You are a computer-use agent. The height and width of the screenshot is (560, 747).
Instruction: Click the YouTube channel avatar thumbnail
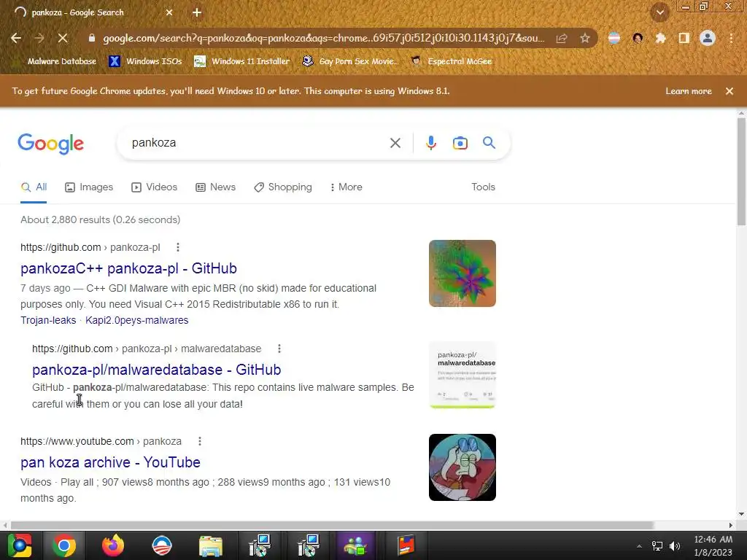pyautogui.click(x=462, y=467)
